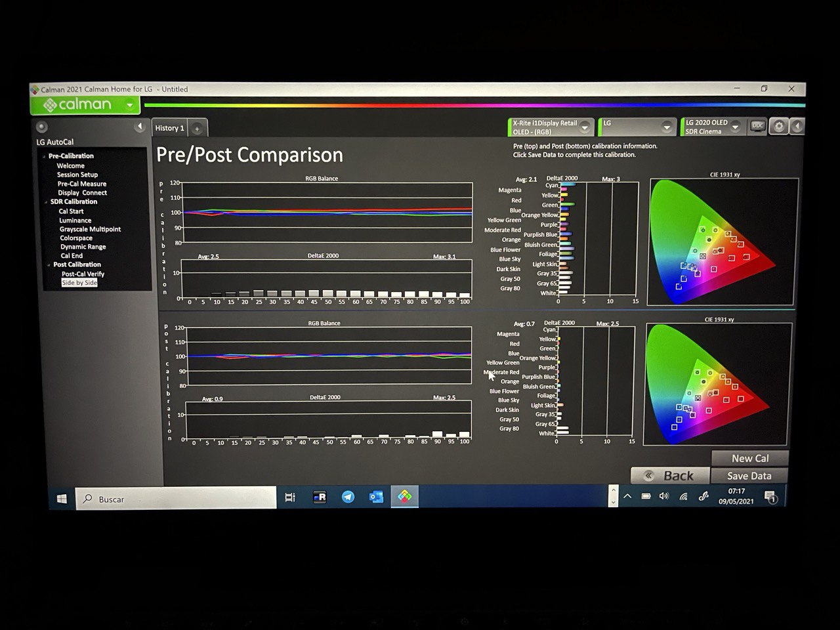This screenshot has height=630, width=840.
Task: Open the Dynamic Range step
Action: 83,247
